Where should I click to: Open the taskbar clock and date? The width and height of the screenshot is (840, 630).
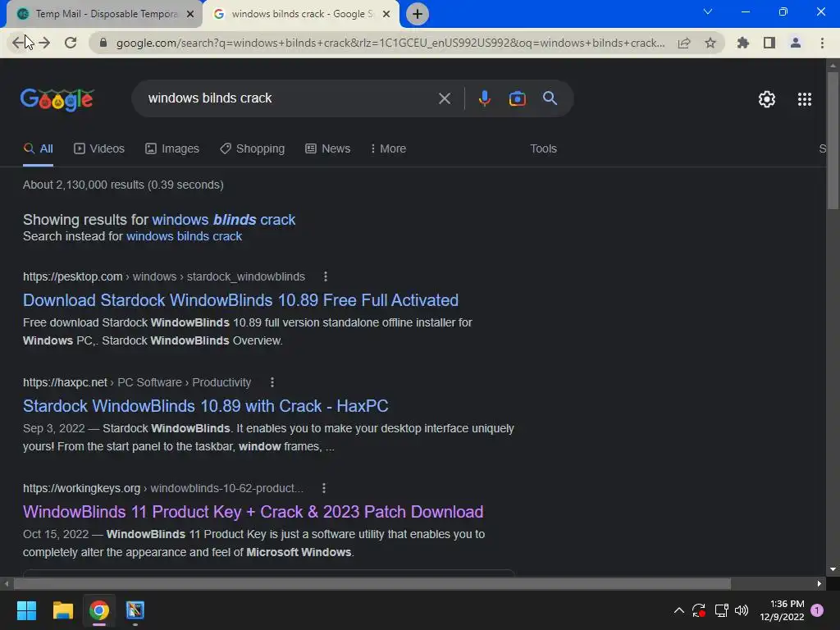782,610
